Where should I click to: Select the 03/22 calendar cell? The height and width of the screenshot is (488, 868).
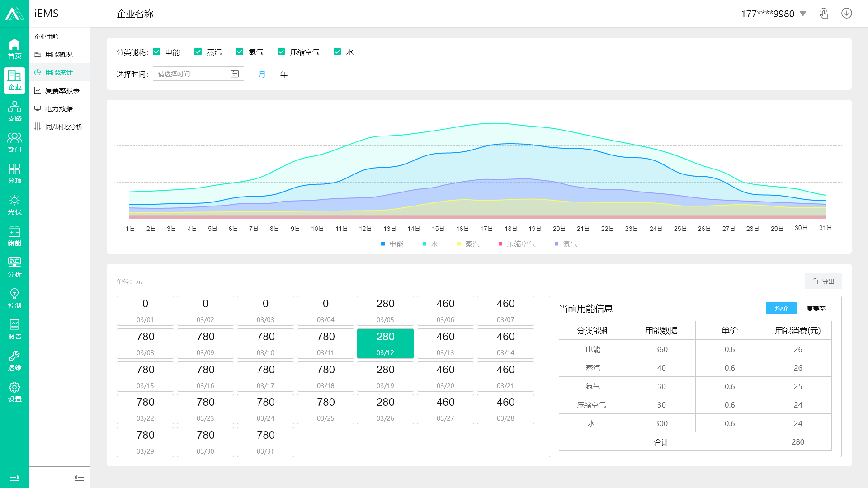click(145, 409)
